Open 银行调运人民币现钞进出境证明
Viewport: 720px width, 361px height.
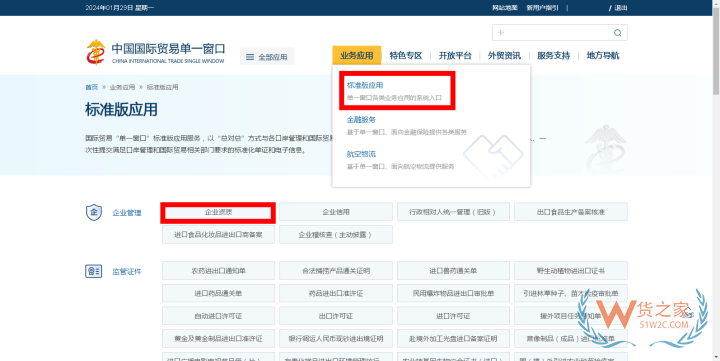(x=336, y=338)
